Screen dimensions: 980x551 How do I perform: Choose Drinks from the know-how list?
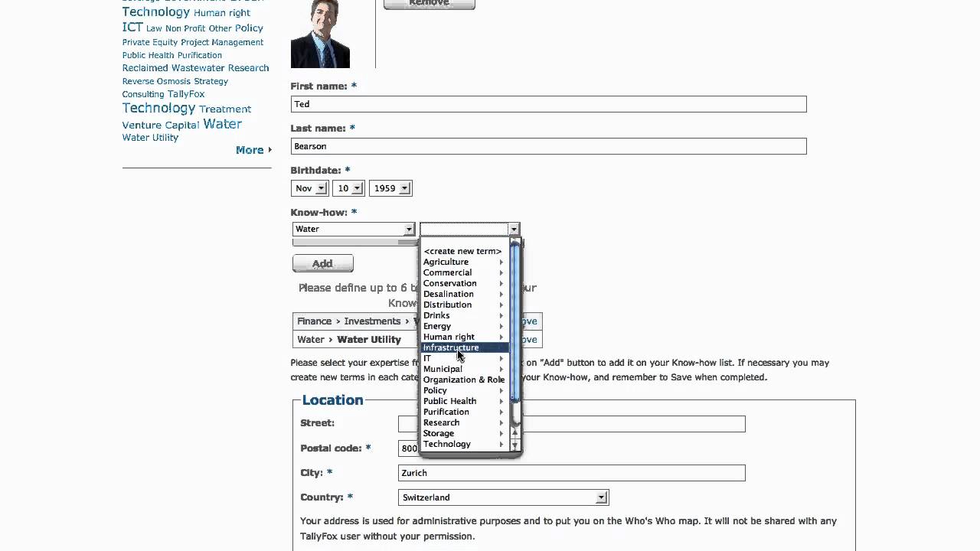click(x=436, y=315)
